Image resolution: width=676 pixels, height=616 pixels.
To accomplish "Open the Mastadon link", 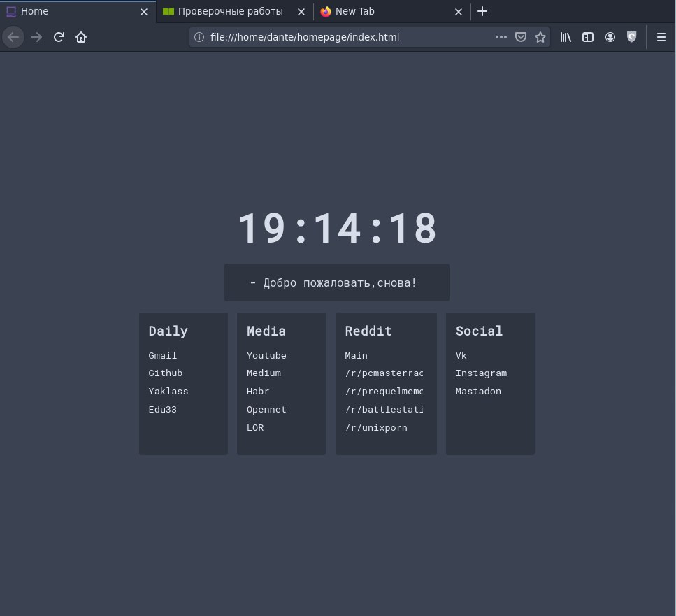I will pyautogui.click(x=478, y=392).
